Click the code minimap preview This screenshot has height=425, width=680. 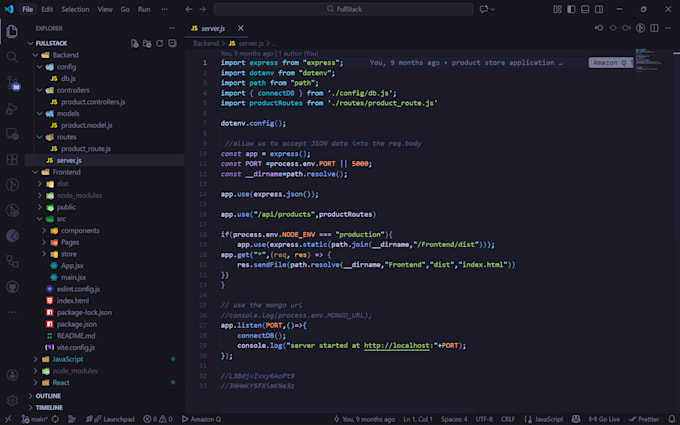(649, 60)
